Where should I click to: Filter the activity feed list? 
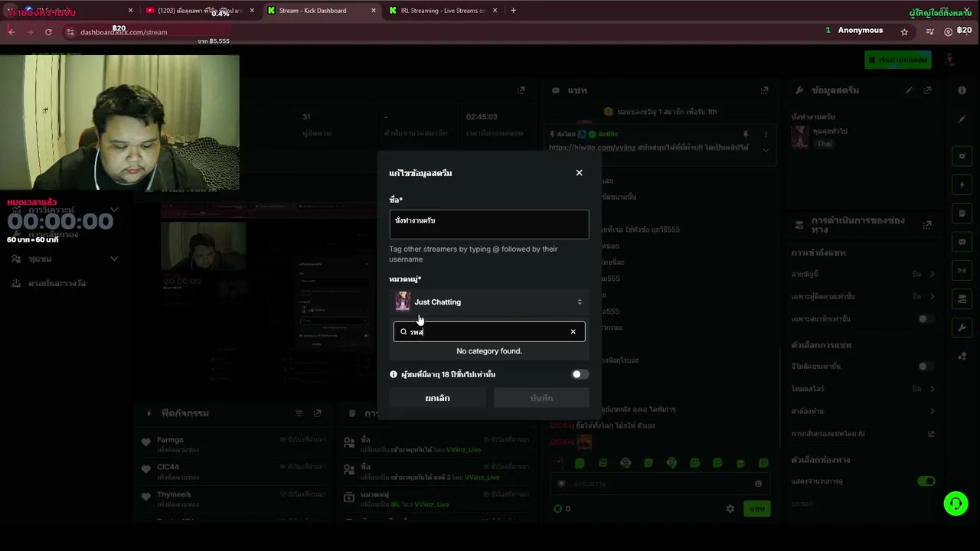click(299, 413)
